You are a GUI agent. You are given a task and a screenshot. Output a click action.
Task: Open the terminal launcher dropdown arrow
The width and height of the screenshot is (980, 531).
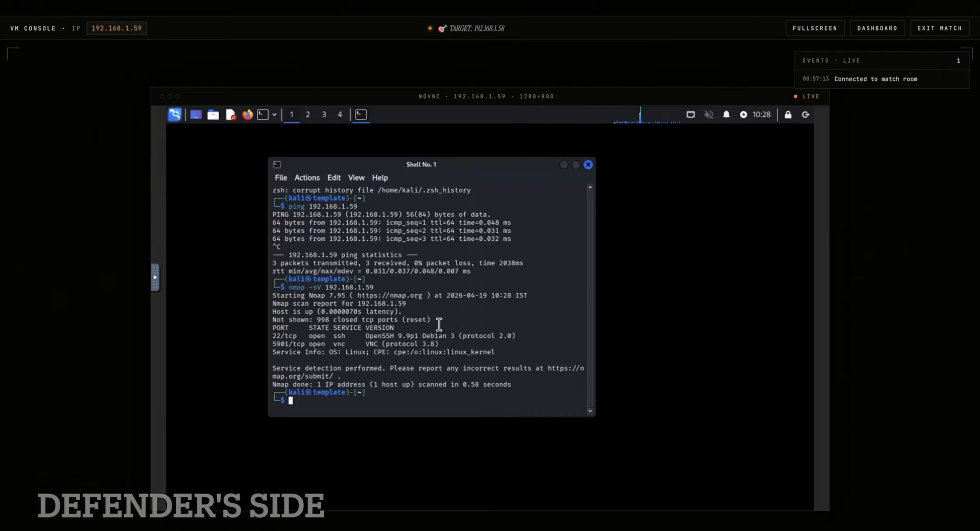tap(274, 114)
